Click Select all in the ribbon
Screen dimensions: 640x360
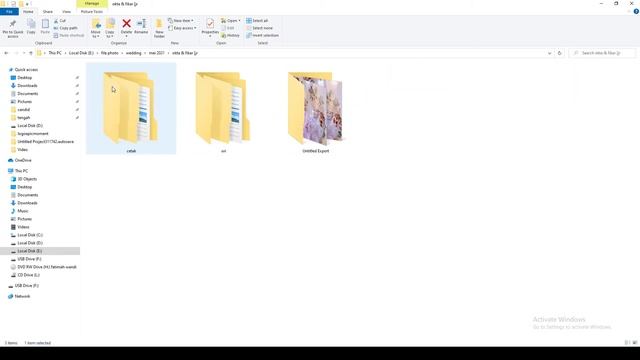(x=257, y=21)
